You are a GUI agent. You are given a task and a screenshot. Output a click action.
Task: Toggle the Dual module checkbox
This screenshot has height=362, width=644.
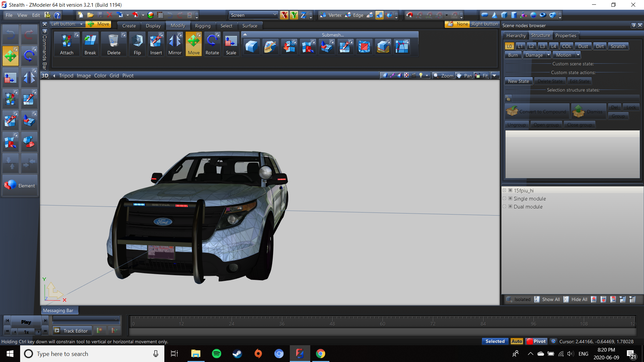pyautogui.click(x=511, y=206)
